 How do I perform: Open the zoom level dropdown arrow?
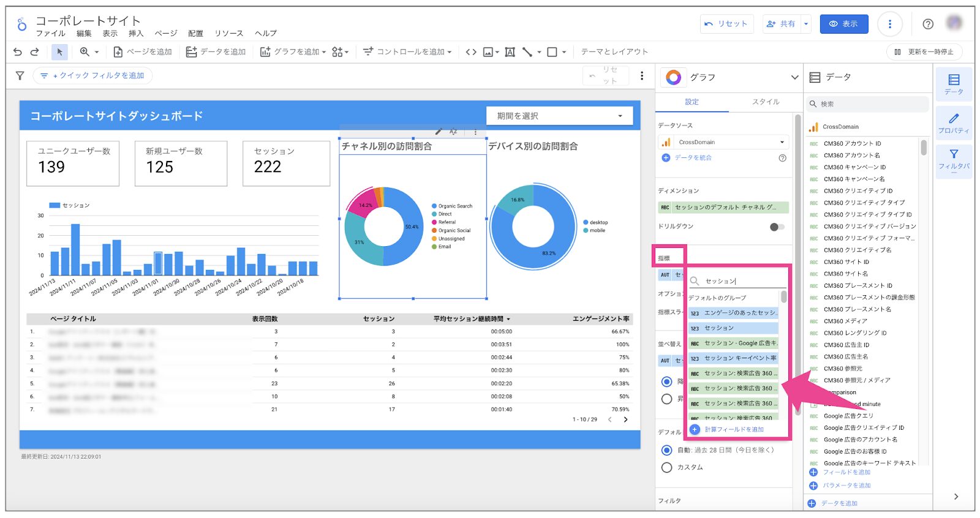click(96, 52)
